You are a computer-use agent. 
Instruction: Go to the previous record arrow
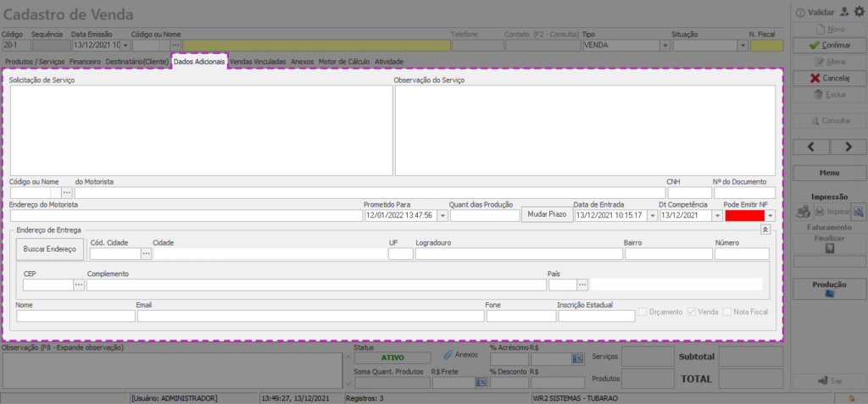pos(812,147)
